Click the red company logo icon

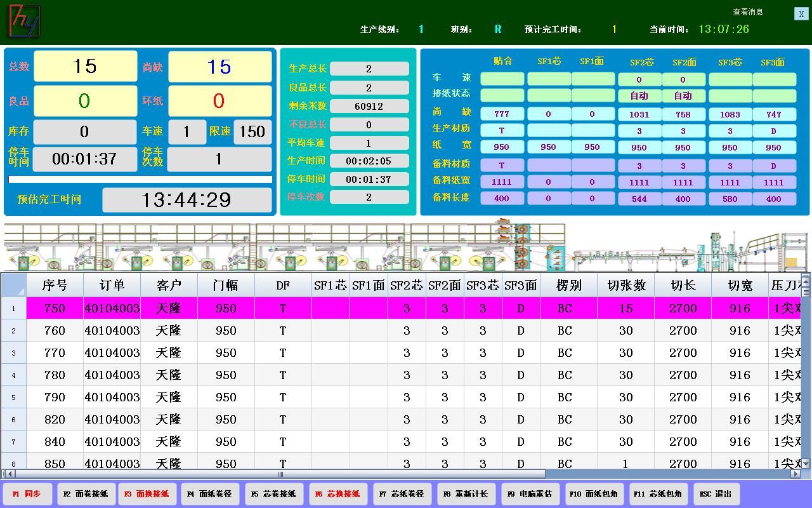(x=24, y=21)
